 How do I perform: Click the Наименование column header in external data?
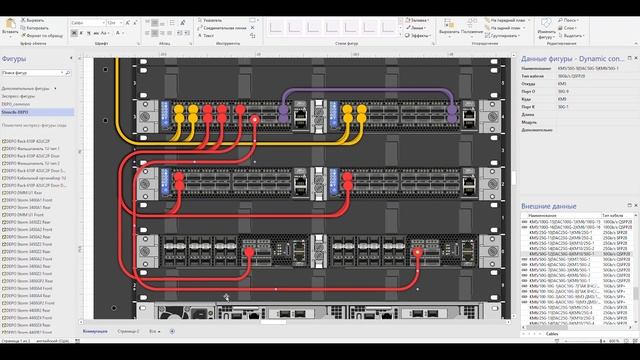pyautogui.click(x=542, y=215)
